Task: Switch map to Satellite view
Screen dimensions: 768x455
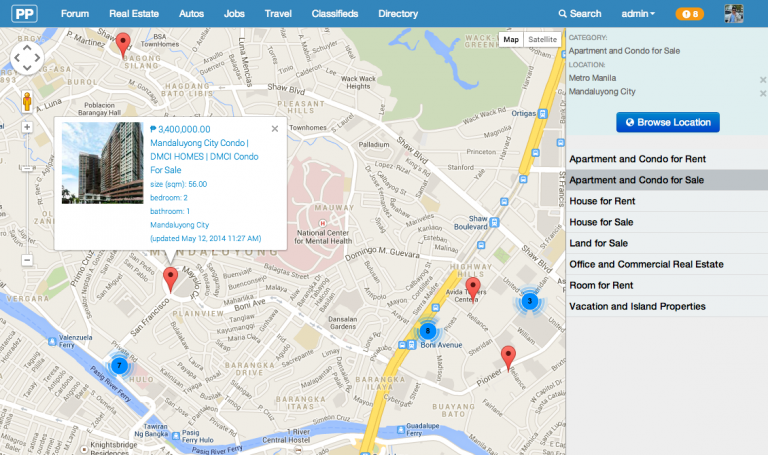Action: (x=542, y=39)
